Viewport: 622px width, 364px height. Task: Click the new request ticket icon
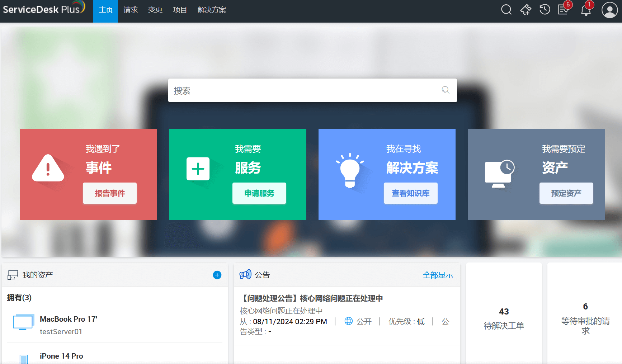(525, 10)
